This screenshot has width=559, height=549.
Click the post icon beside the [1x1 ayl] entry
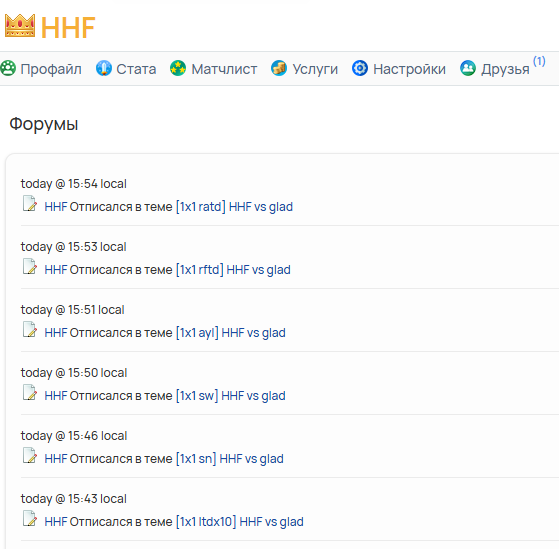click(30, 330)
